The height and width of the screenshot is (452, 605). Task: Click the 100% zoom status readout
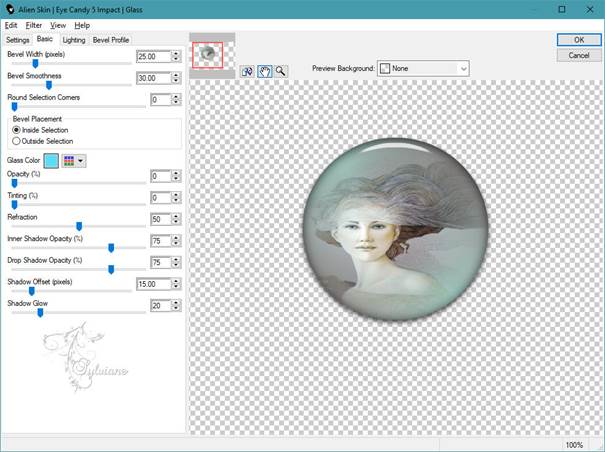click(x=574, y=445)
